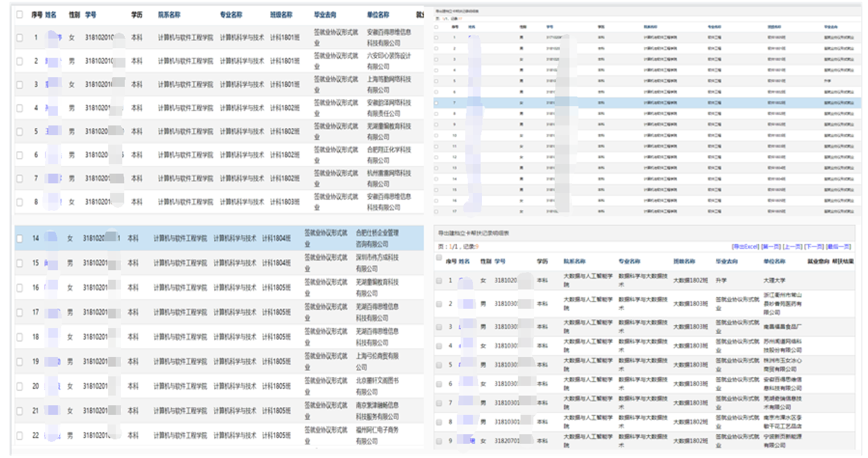Select row 18 计科1805班 in bottom-left table
The image size is (868, 458).
click(20, 337)
